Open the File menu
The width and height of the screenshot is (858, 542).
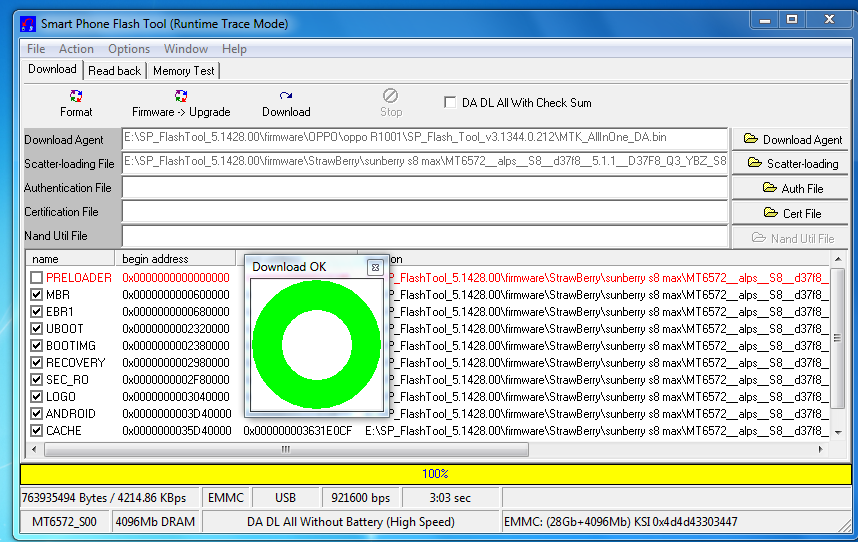tap(36, 49)
